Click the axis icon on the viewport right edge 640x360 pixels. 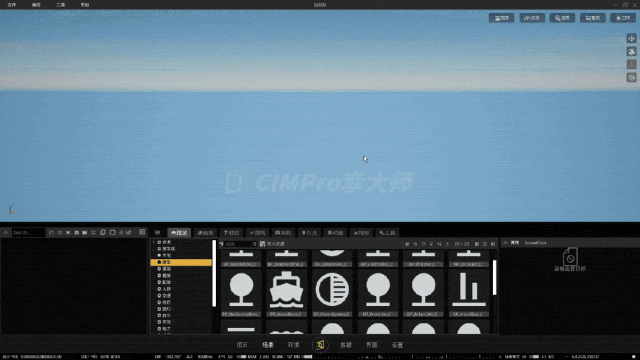pyautogui.click(x=631, y=64)
